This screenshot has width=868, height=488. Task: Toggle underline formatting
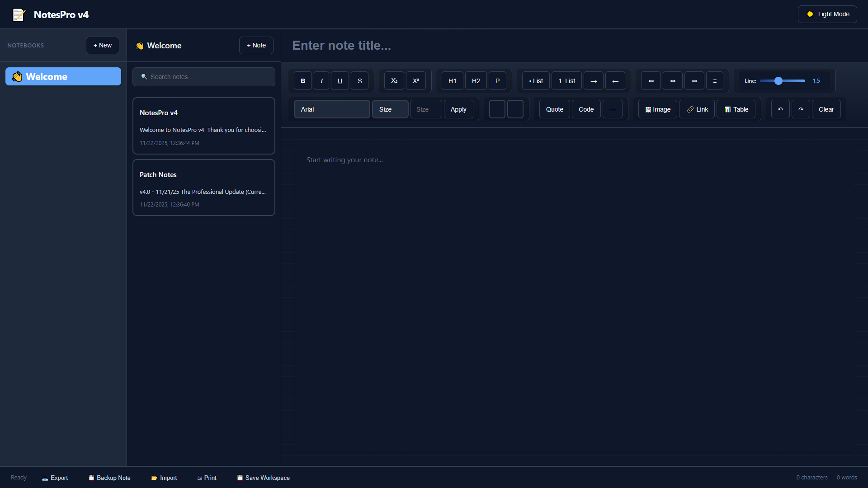point(340,80)
